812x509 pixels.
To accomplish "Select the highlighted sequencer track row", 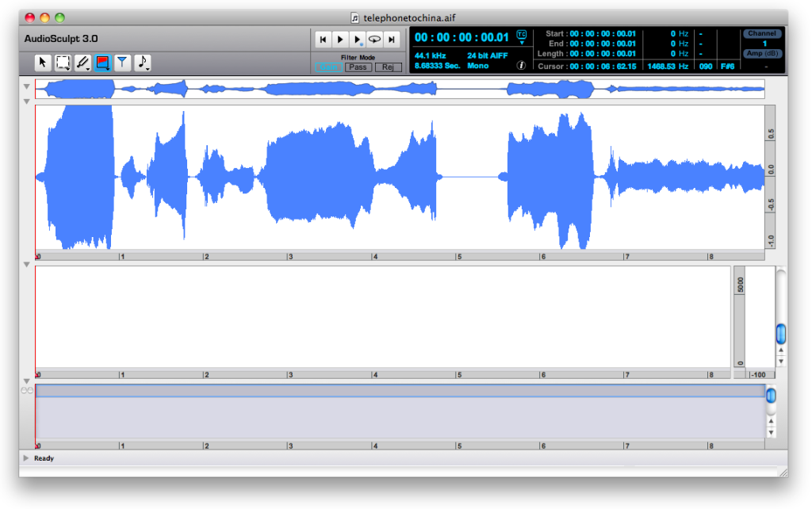I will pos(400,391).
